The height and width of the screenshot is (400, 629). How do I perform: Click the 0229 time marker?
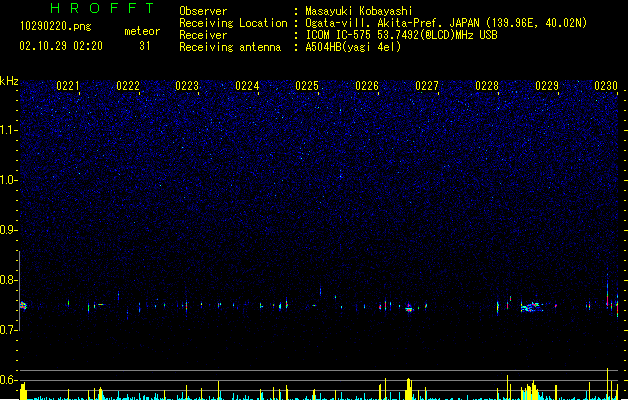[x=547, y=86]
